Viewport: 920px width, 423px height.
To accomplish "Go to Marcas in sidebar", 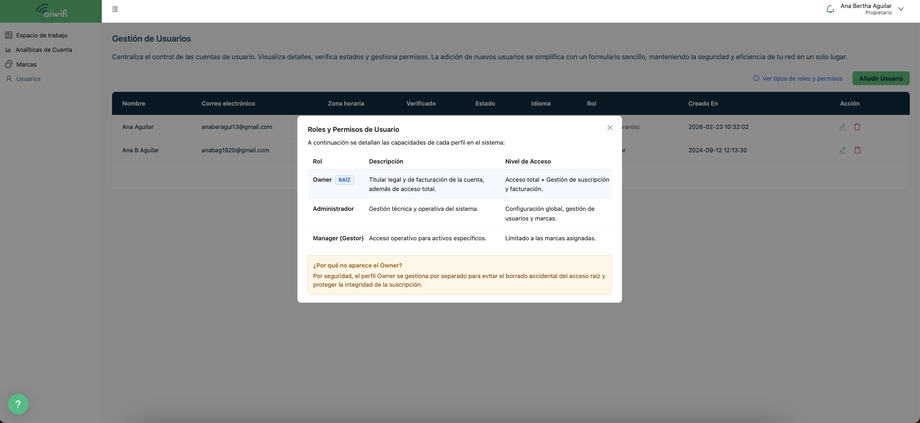I will 26,65.
